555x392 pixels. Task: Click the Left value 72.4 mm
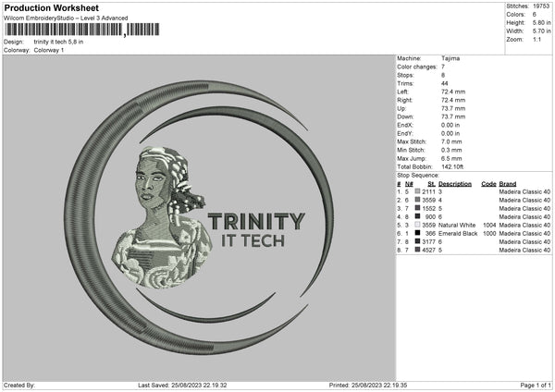tap(453, 92)
